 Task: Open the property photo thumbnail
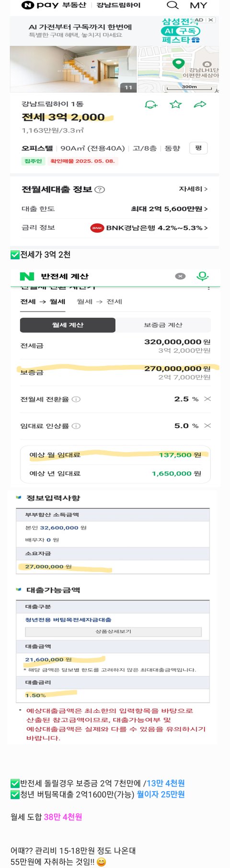[73, 69]
